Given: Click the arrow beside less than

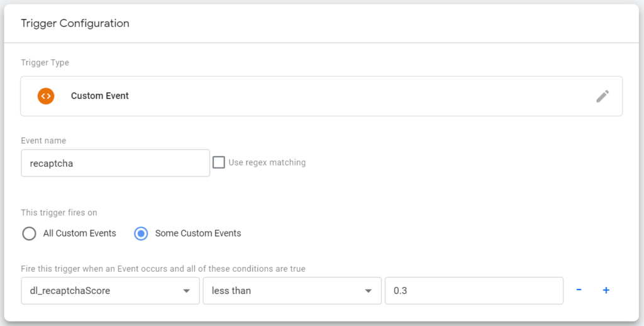Looking at the screenshot, I should point(369,291).
